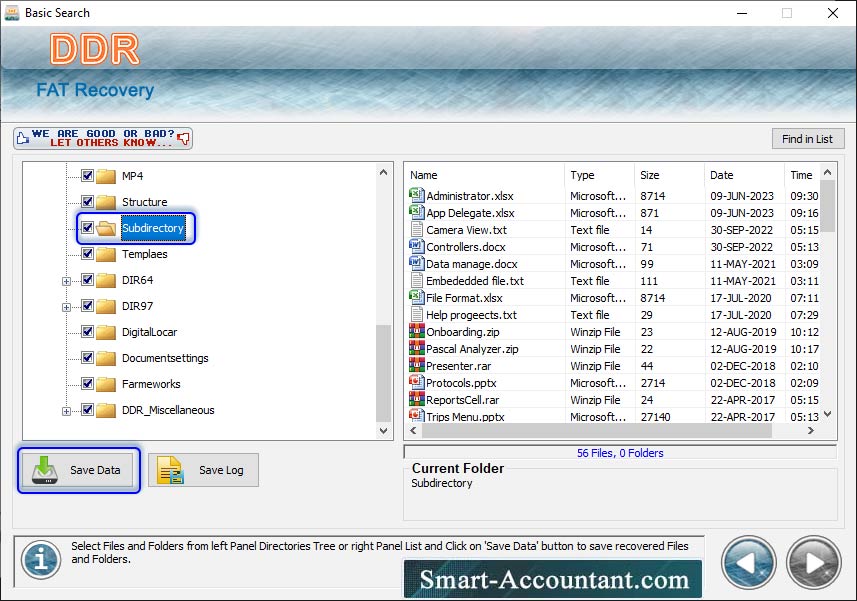Viewport: 857px width, 601px height.
Task: Click the archive icon beside ReportsCell.rar
Action: coord(416,398)
